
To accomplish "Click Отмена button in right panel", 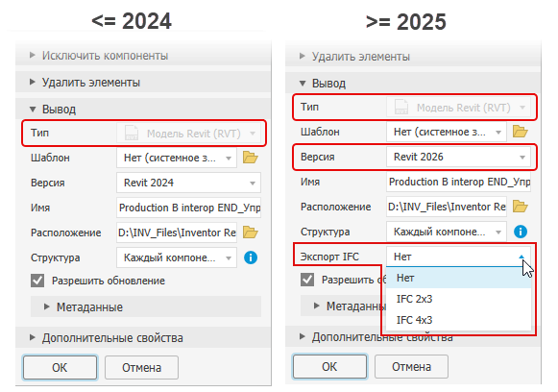I will (x=411, y=366).
